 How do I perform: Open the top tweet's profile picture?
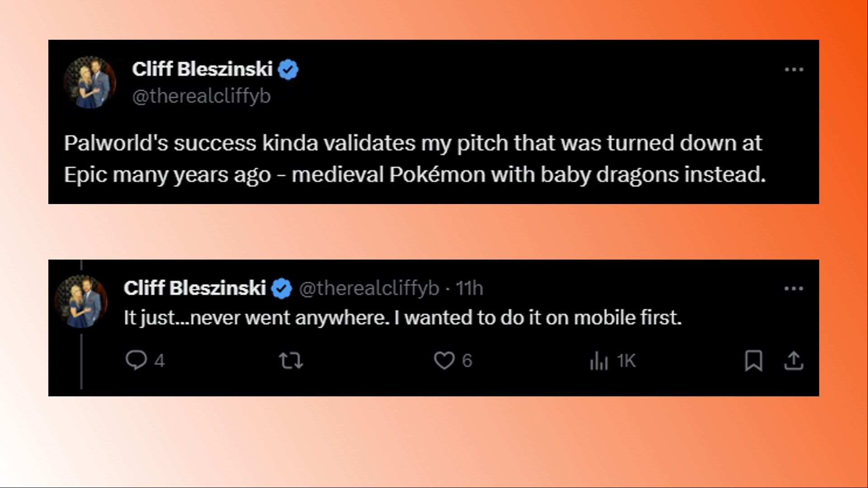point(89,82)
